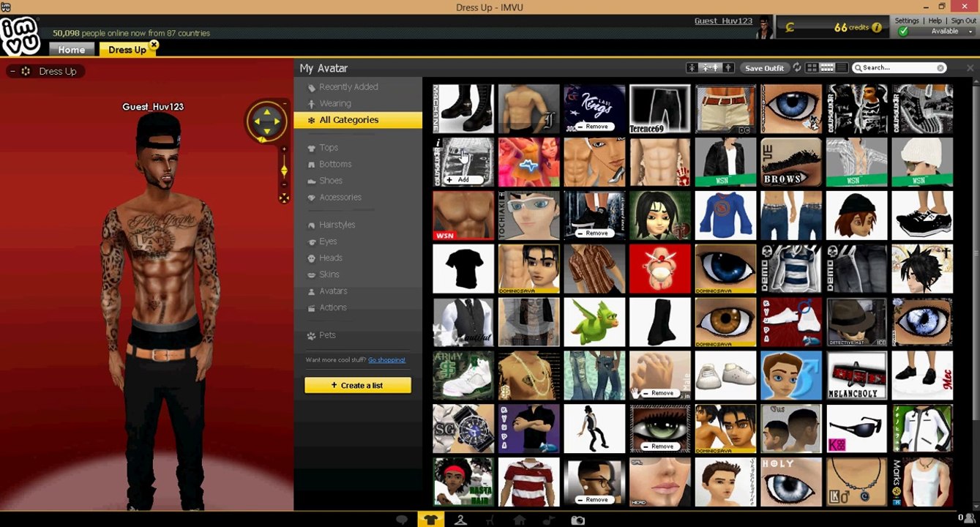Select the Dress Up tab
This screenshot has height=527, width=980.
pyautogui.click(x=127, y=49)
